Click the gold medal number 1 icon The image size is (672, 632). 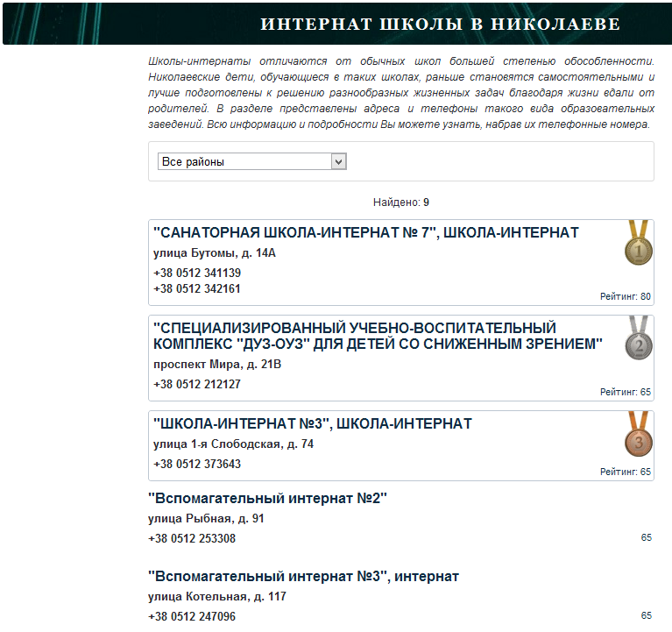(638, 243)
